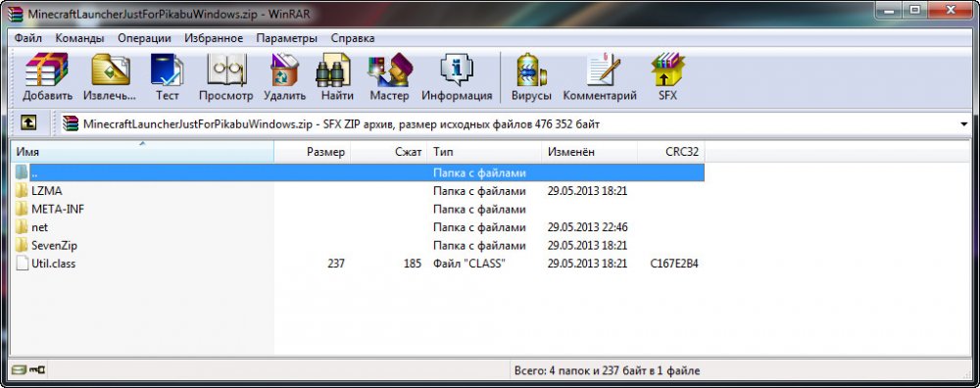Sort by the Тип column header
980x388 pixels.
click(x=485, y=152)
